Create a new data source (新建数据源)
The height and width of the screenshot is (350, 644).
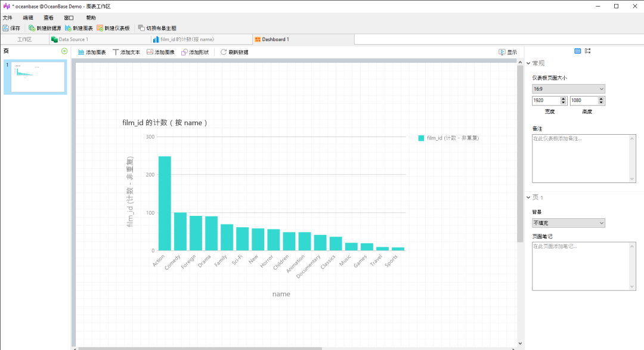coord(32,29)
